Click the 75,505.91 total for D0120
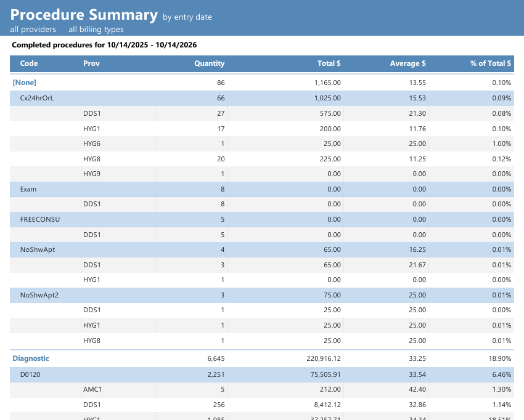The image size is (524, 420). (325, 374)
